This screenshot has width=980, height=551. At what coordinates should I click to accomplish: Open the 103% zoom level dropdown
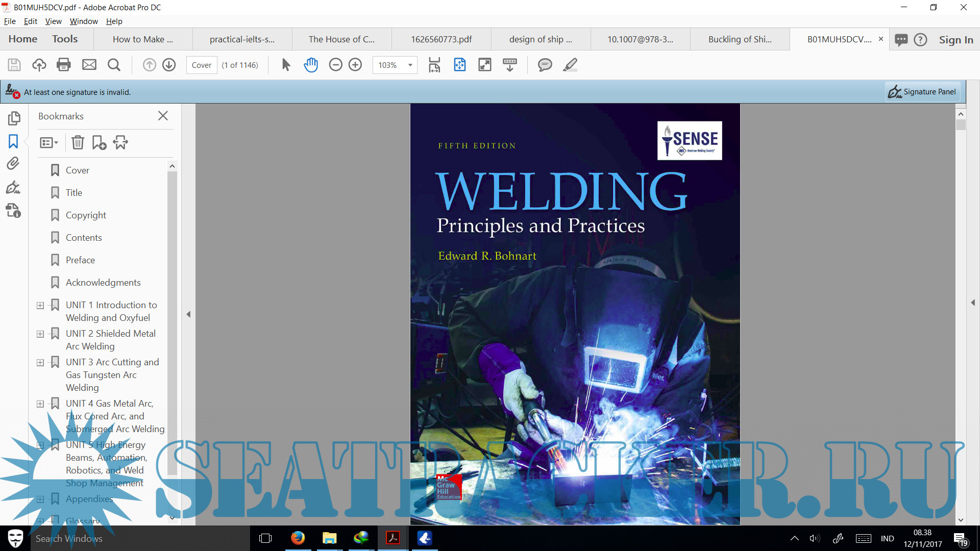point(410,65)
